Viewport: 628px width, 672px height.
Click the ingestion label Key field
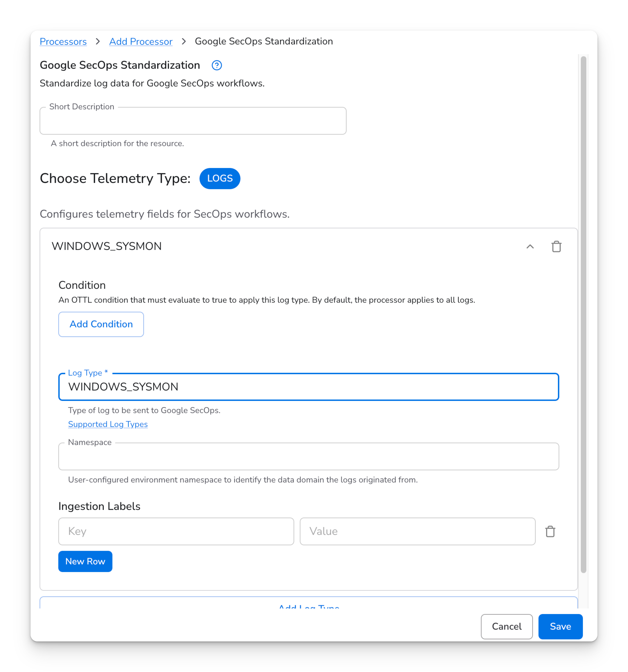[176, 531]
